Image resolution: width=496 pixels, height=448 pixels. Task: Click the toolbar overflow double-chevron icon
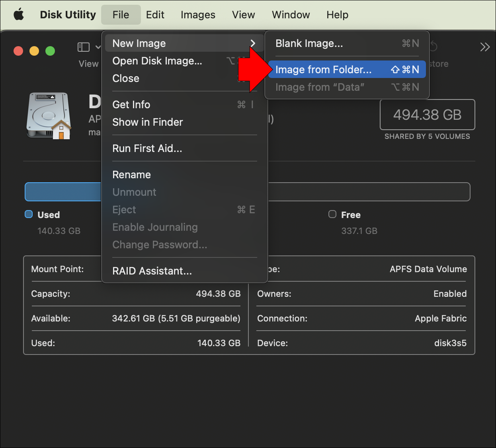tap(484, 47)
